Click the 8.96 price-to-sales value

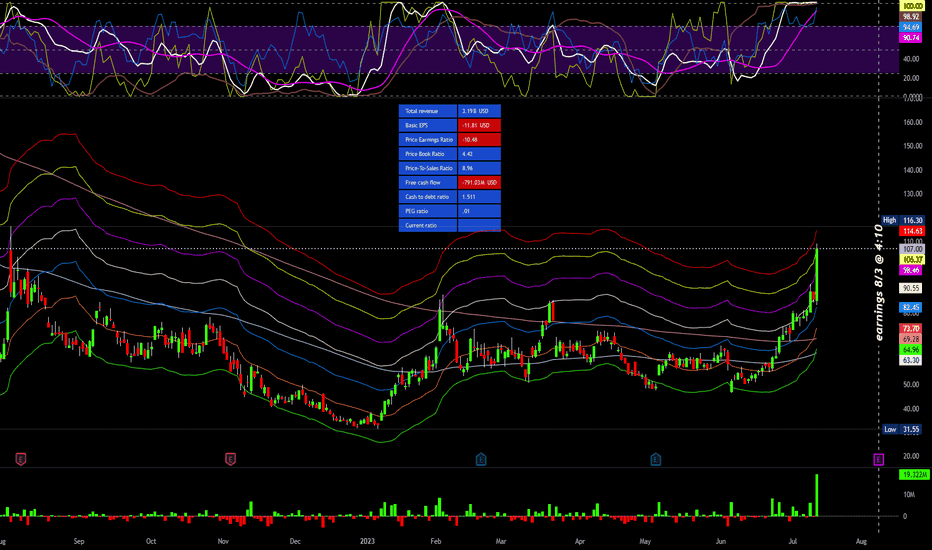tap(479, 168)
